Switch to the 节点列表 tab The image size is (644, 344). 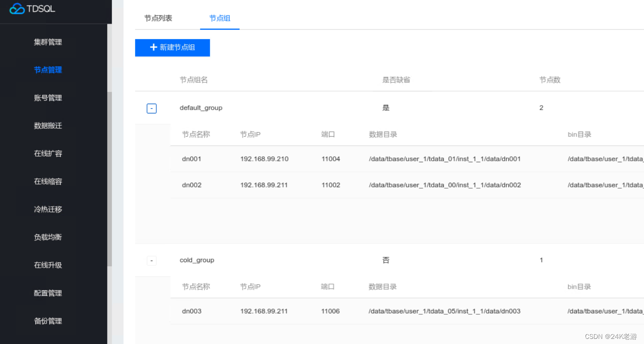point(158,18)
